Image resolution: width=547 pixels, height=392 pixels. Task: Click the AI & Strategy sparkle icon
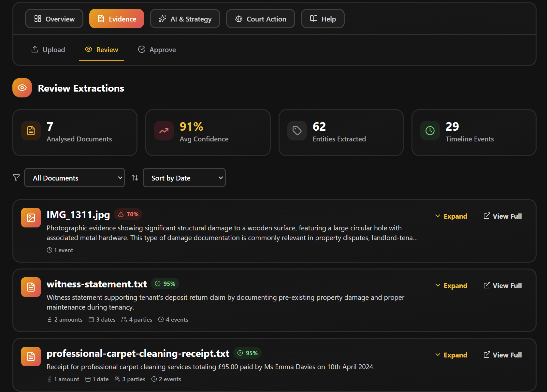click(x=162, y=19)
